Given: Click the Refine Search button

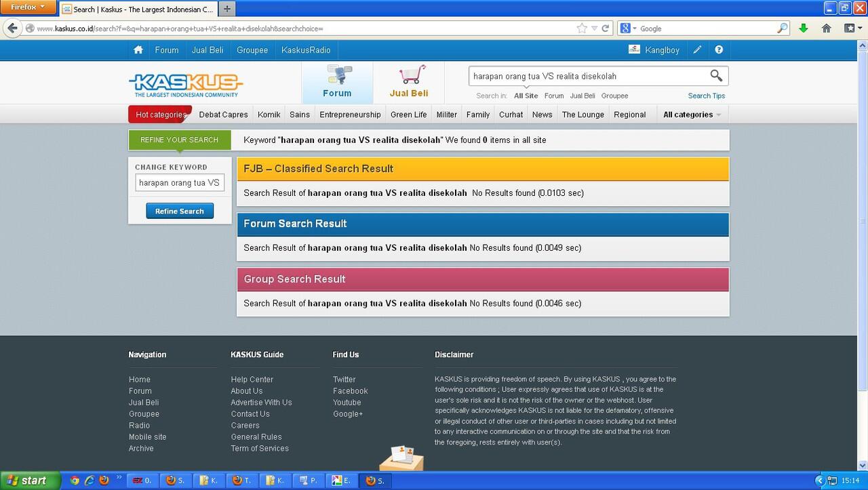Looking at the screenshot, I should [180, 211].
